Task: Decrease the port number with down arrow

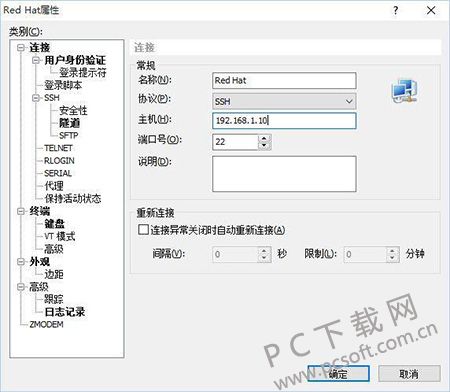Action: (x=264, y=146)
